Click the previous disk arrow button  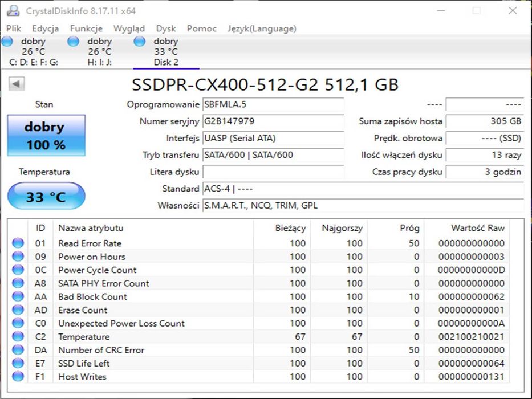17,84
